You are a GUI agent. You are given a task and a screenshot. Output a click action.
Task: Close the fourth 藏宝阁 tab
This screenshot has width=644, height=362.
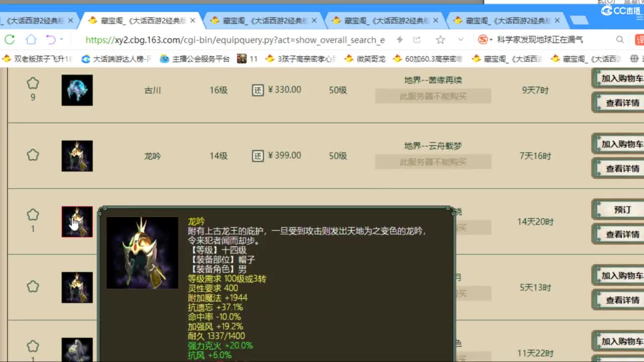coord(436,21)
